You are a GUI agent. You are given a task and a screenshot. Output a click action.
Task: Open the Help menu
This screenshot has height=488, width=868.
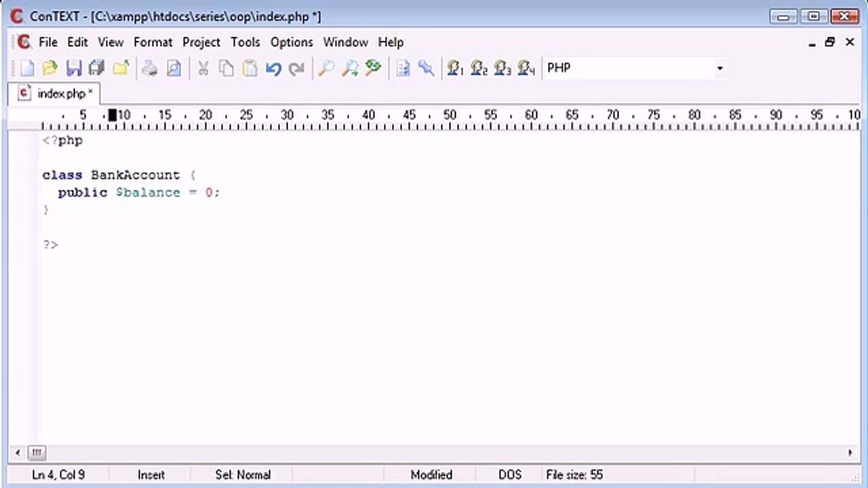click(391, 42)
